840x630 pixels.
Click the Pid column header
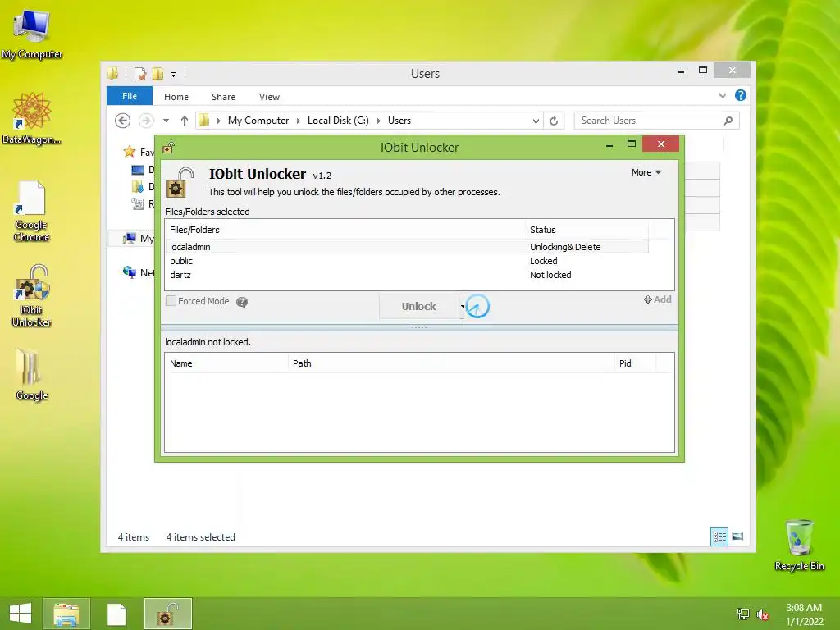click(635, 363)
